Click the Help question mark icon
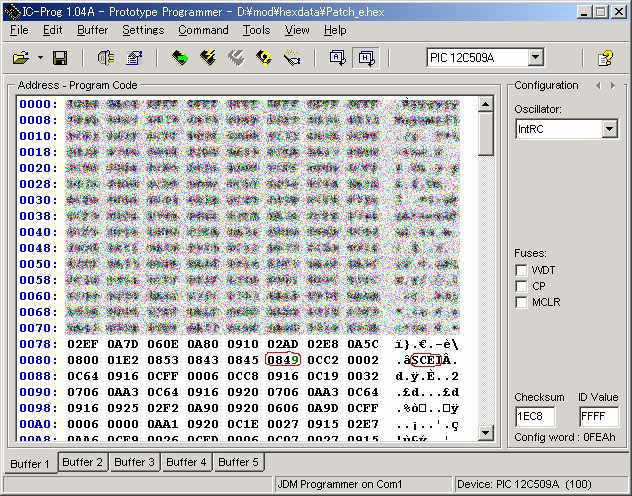This screenshot has height=496, width=632. coord(605,58)
